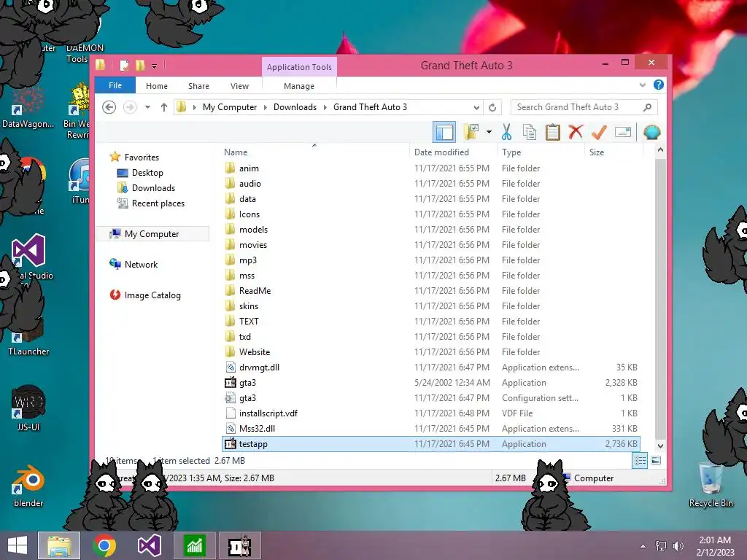
Task: Open the volume speaker tray icon
Action: pos(678,546)
